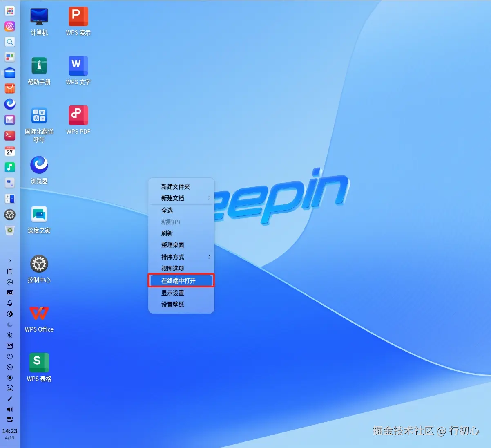This screenshot has height=448, width=491.
Task: Toggle the moon night mode tray icon
Action: (10, 325)
